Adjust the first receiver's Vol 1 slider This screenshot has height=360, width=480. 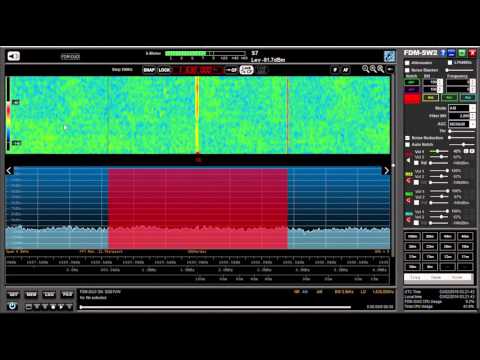click(439, 151)
